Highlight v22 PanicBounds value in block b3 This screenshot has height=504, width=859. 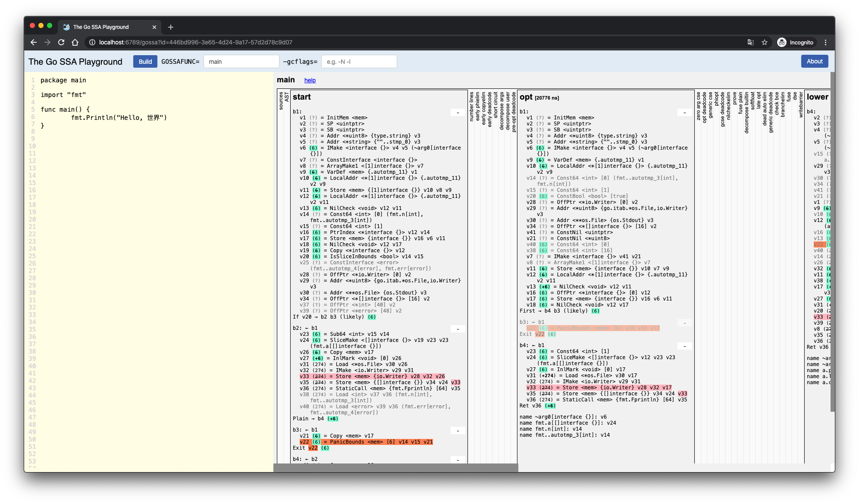click(x=304, y=442)
